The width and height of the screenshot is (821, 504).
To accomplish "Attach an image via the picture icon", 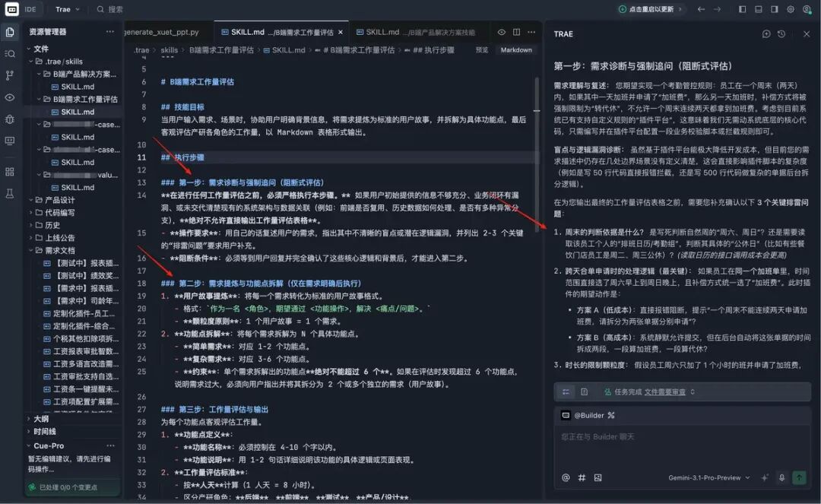I will point(598,477).
